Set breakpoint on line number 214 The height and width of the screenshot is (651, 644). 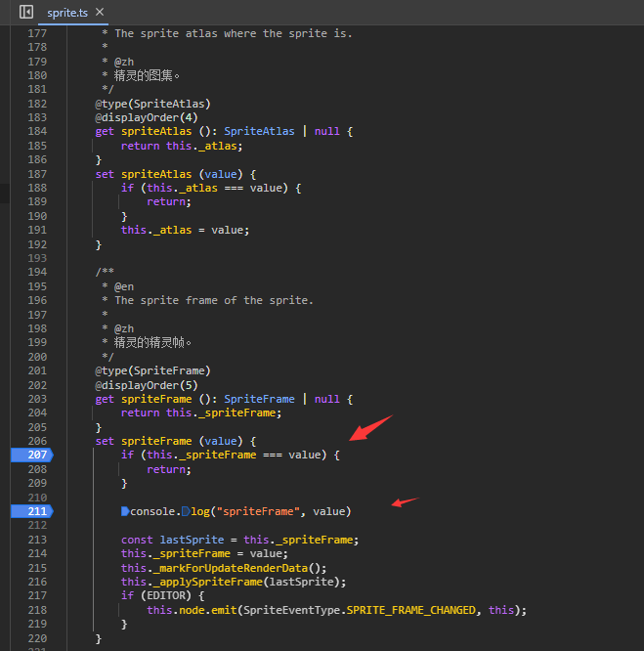37,553
